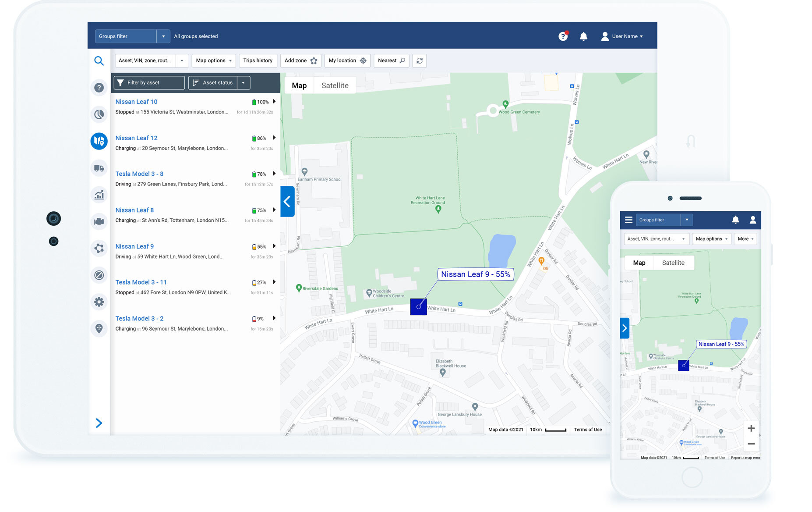Open the vehicles truck icon in sidebar

tap(99, 168)
